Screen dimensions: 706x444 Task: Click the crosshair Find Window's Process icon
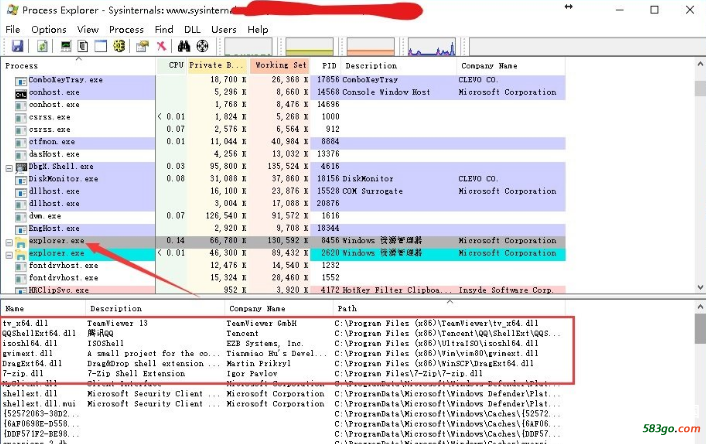[x=203, y=46]
